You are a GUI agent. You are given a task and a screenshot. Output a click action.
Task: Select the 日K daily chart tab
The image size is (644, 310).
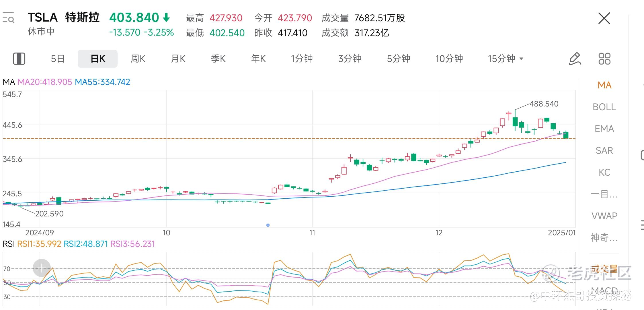98,59
